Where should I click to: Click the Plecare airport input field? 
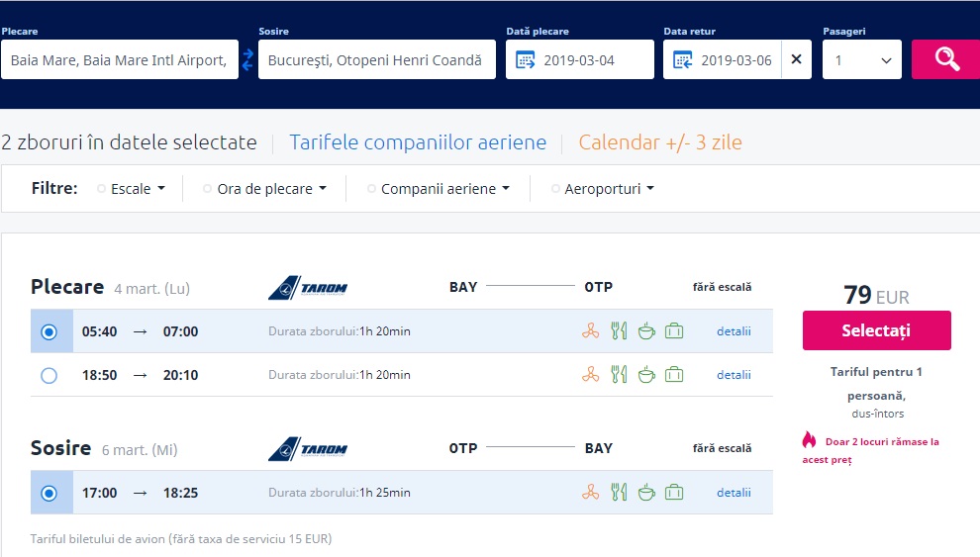[x=119, y=60]
